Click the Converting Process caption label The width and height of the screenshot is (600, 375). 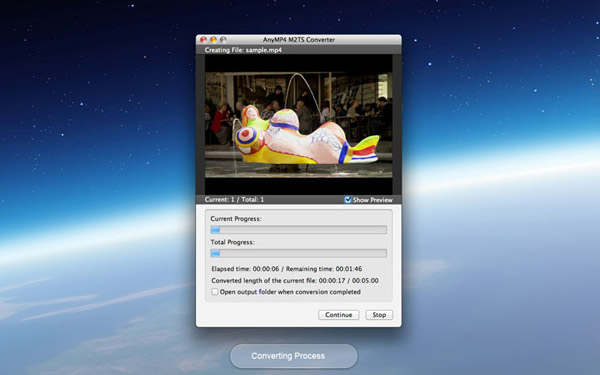tap(288, 356)
